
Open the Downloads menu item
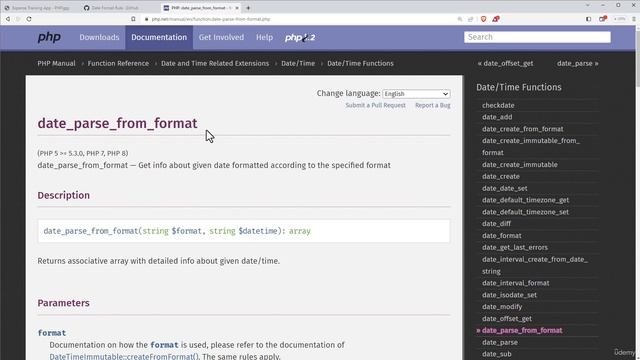point(99,37)
